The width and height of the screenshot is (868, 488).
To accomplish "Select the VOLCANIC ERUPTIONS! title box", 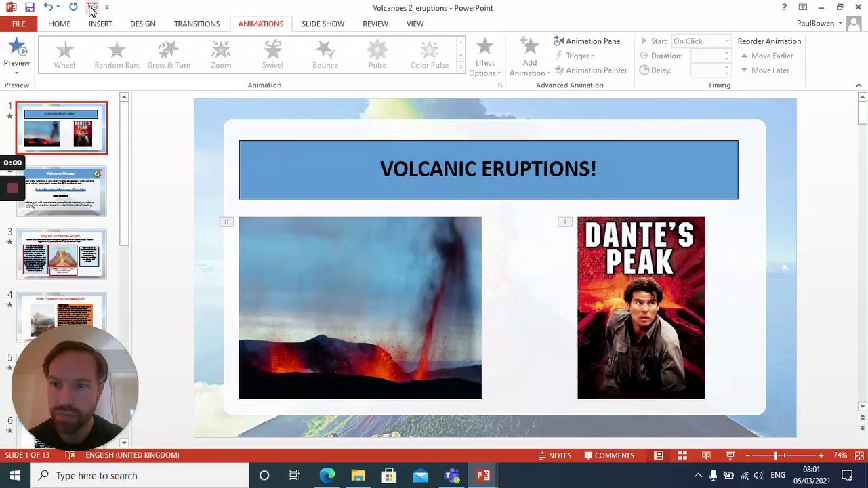I will click(488, 169).
